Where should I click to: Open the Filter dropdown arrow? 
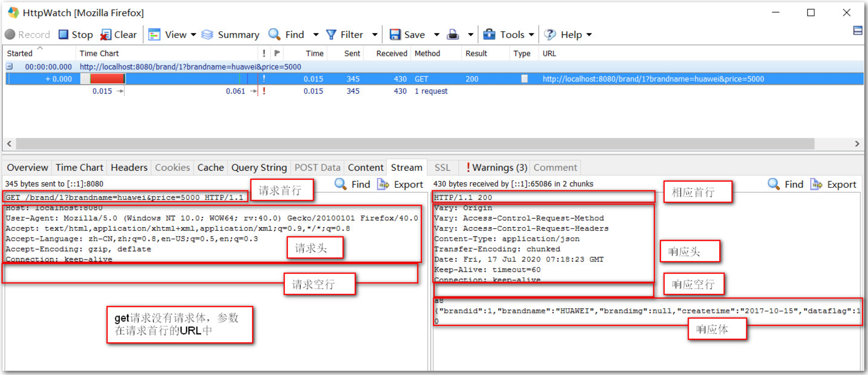click(x=375, y=35)
